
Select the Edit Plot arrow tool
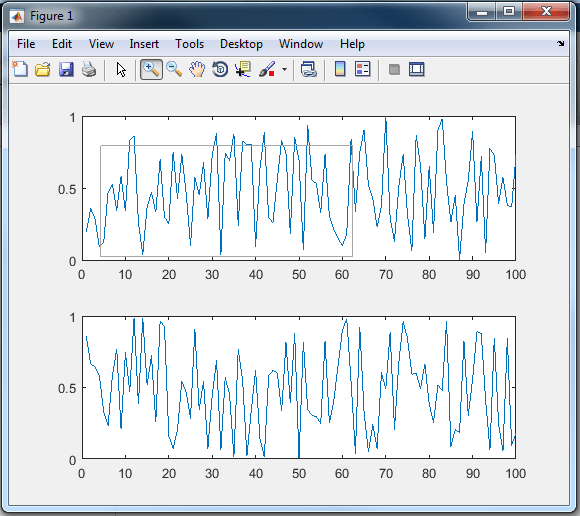(121, 69)
